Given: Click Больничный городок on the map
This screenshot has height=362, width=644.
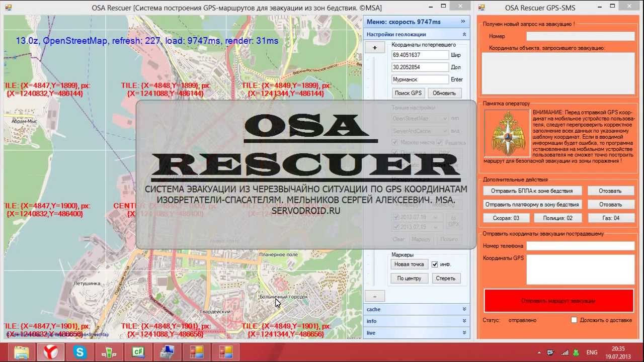Looking at the screenshot, I should coord(283,297).
